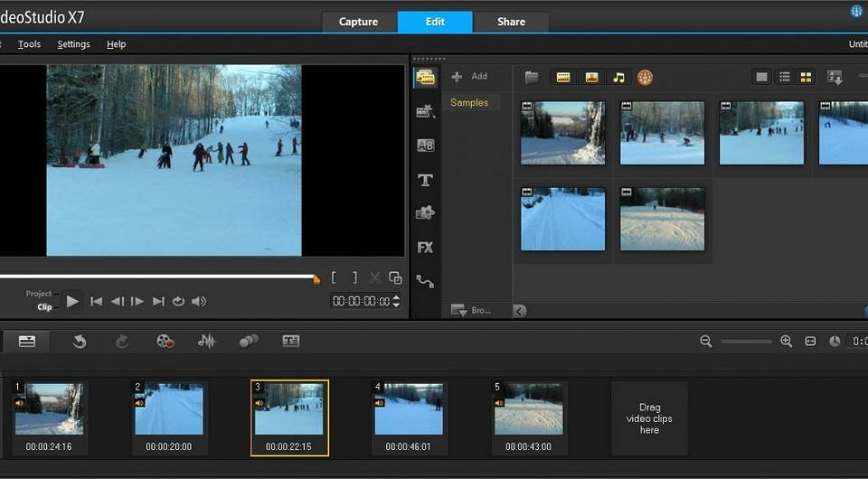The height and width of the screenshot is (479, 868).
Task: Zoom in the timeline
Action: (786, 342)
